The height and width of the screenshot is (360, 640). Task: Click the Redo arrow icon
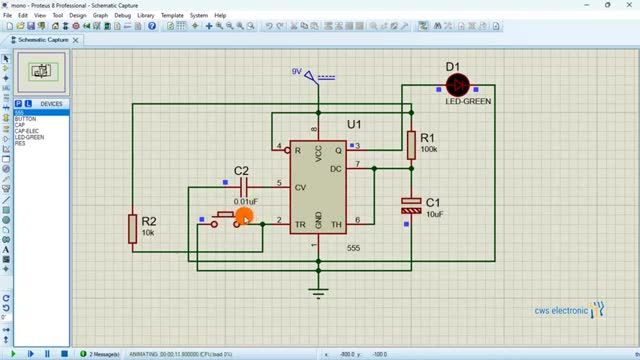[280, 26]
